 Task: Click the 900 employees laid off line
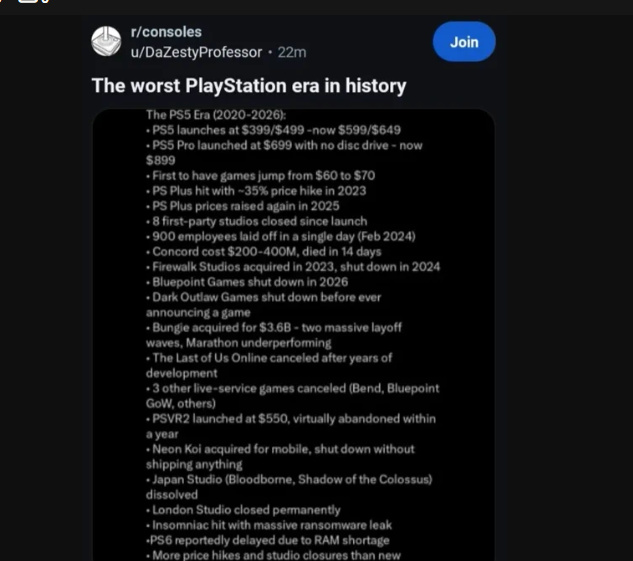(x=281, y=236)
